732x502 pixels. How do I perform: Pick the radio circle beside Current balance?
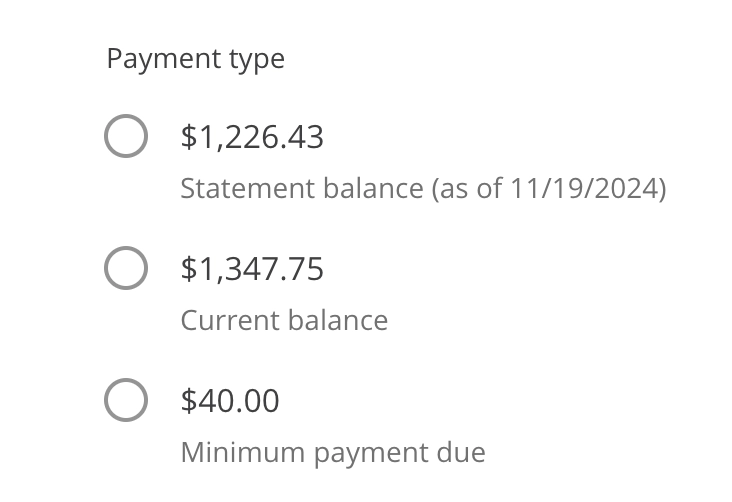[x=126, y=269]
